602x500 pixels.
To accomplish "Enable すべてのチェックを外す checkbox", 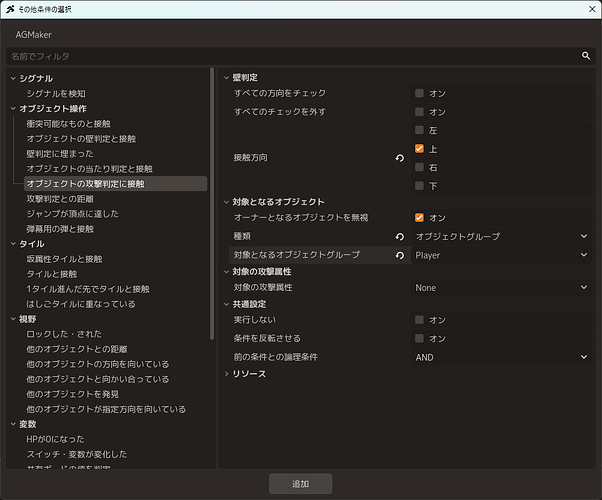I will (x=419, y=112).
